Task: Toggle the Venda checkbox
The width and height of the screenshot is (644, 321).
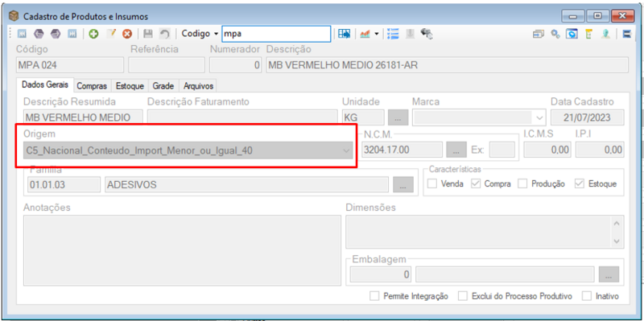Action: pos(432,184)
